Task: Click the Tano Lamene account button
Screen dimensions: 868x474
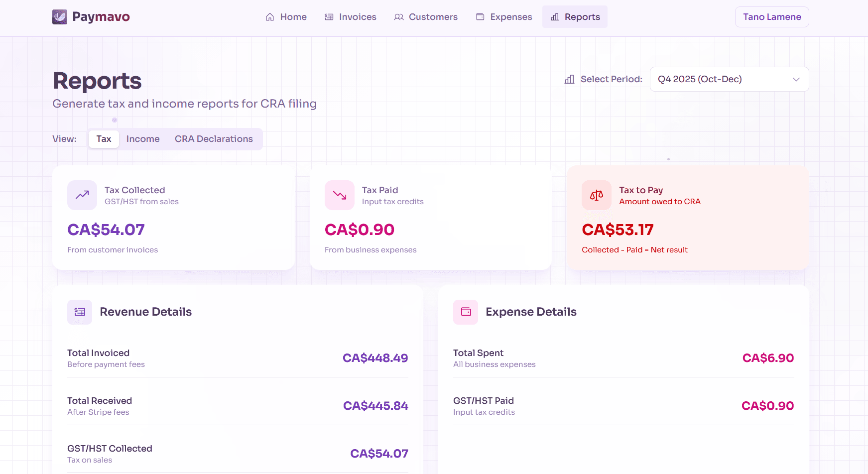Action: click(x=771, y=16)
